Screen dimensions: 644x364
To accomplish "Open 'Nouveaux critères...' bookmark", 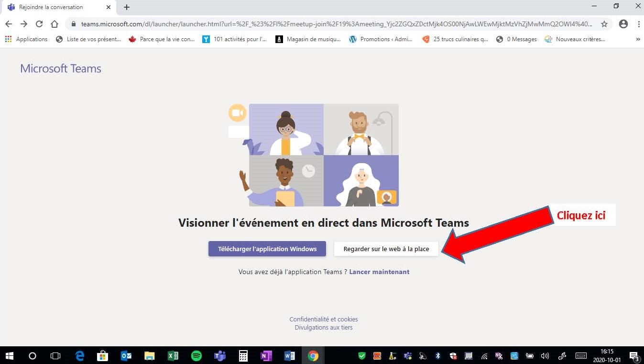I will pos(575,39).
